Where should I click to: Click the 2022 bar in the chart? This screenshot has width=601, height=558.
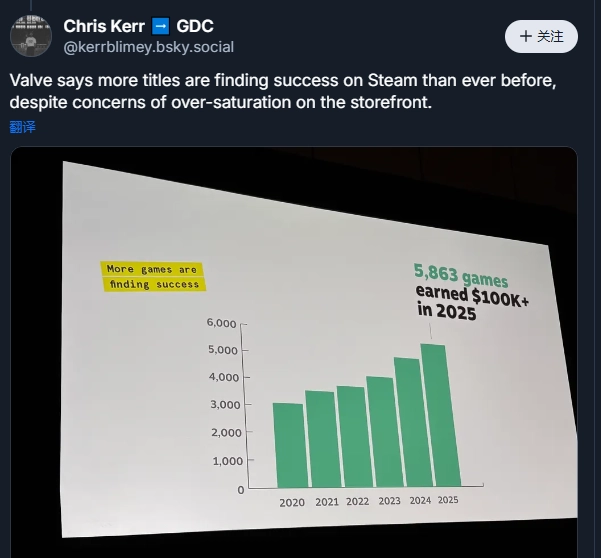(x=350, y=437)
